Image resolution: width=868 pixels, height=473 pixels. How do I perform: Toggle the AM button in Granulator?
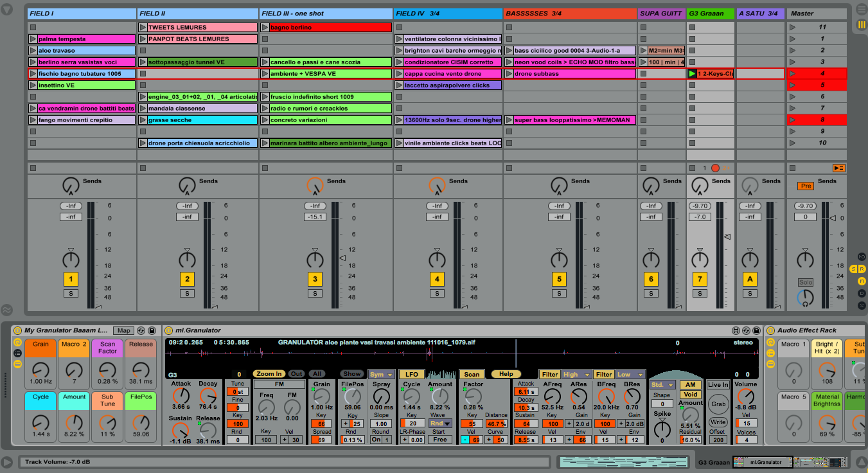[690, 385]
